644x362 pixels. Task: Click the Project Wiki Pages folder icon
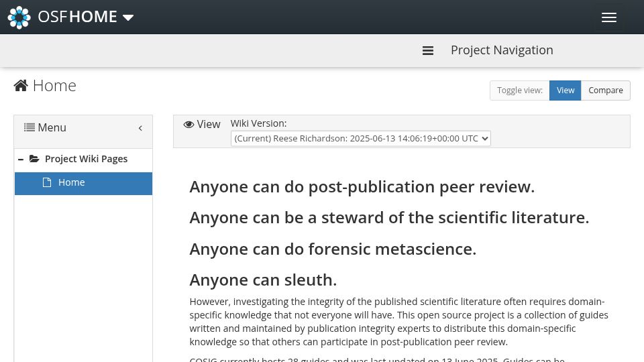(x=34, y=158)
